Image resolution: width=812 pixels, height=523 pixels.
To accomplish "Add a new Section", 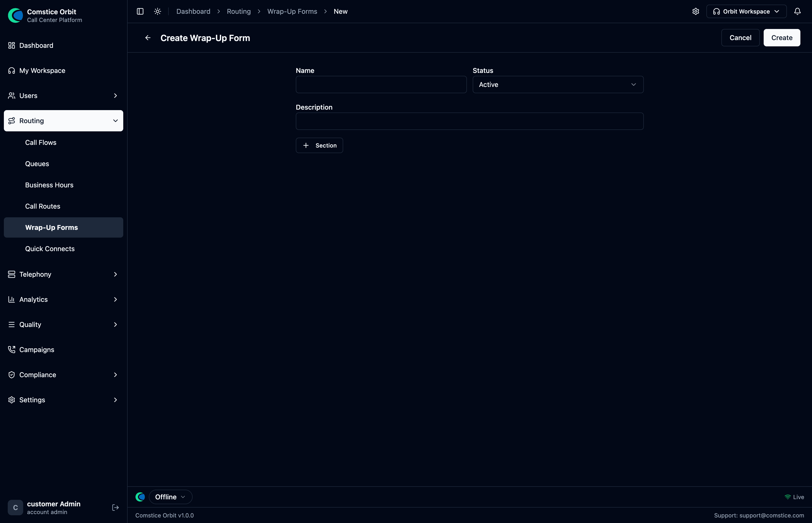I will (319, 145).
